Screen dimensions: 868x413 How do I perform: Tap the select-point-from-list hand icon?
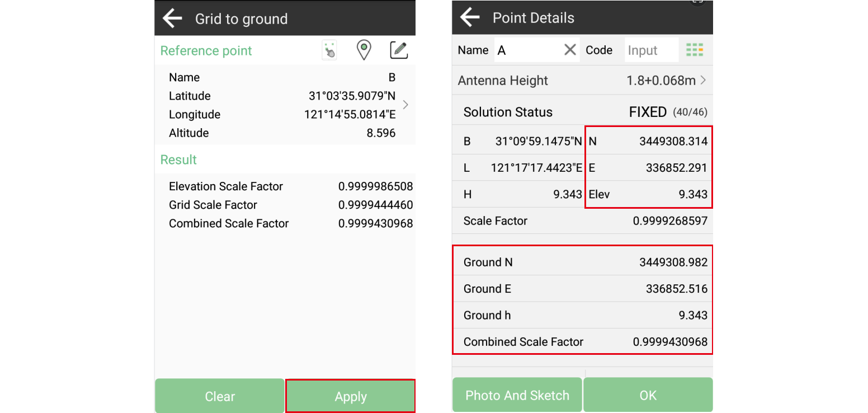[x=329, y=50]
